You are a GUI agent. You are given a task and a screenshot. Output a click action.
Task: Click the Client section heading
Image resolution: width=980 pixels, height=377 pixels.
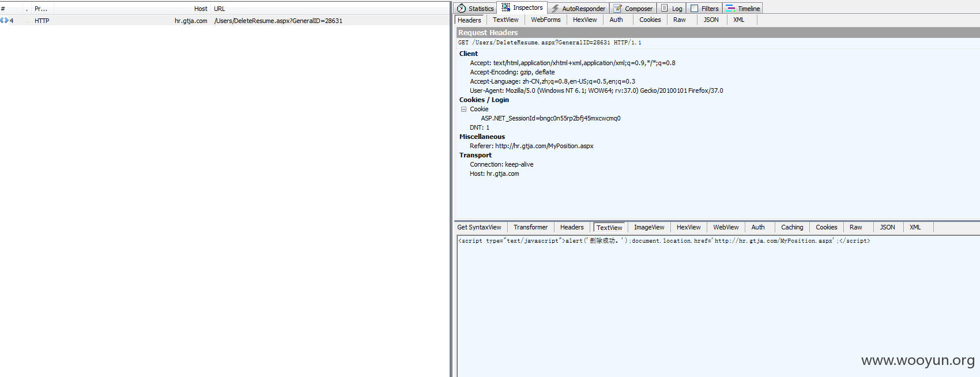pyautogui.click(x=469, y=54)
